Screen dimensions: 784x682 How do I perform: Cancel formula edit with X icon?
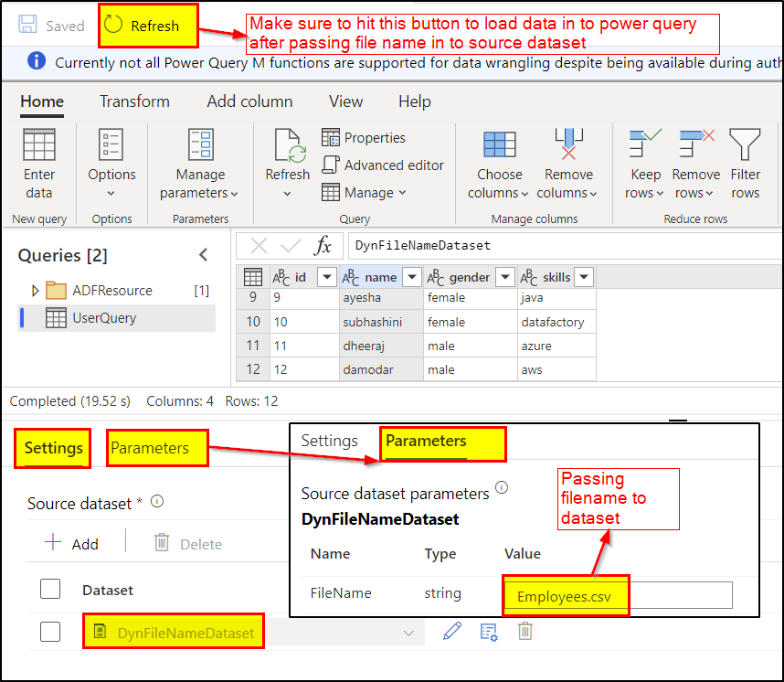pos(259,246)
